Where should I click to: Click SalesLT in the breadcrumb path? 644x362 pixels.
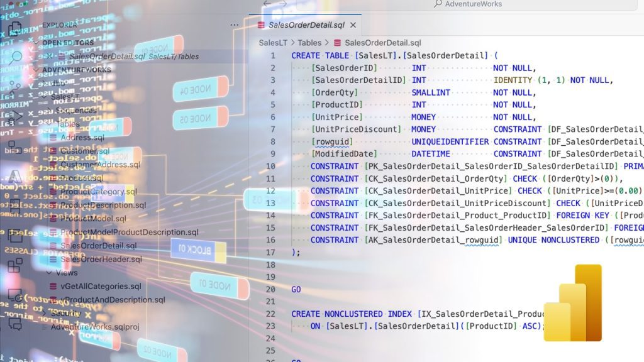[x=274, y=43]
